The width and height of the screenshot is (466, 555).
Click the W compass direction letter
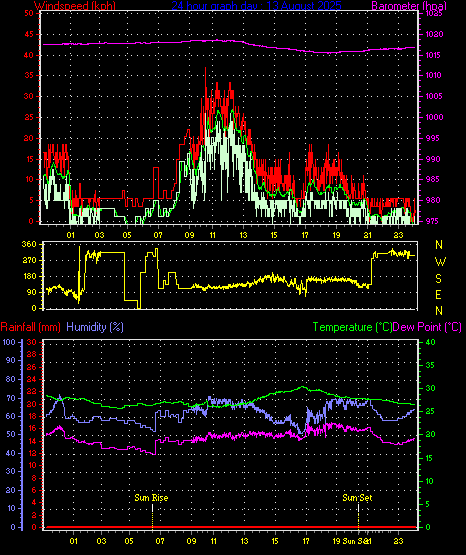tap(440, 262)
